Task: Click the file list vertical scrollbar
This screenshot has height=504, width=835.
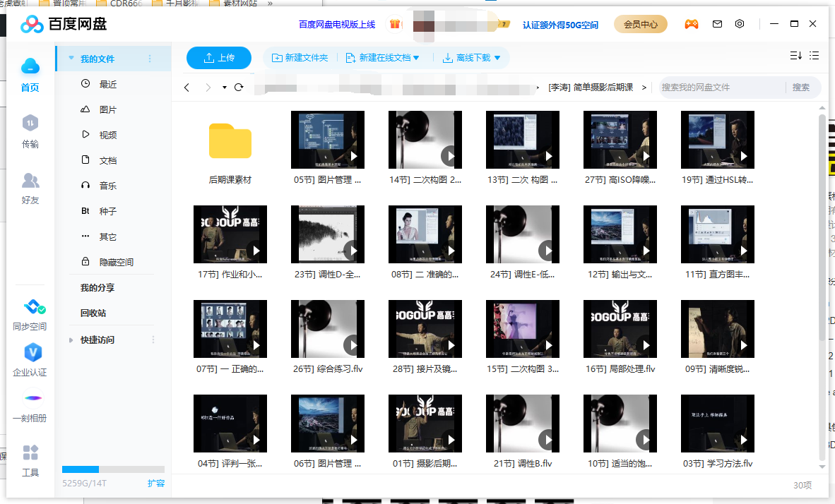Action: [822, 229]
